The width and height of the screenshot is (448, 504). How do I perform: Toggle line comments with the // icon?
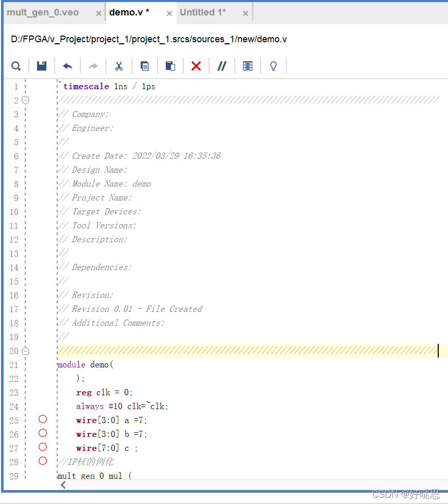pyautogui.click(x=221, y=66)
